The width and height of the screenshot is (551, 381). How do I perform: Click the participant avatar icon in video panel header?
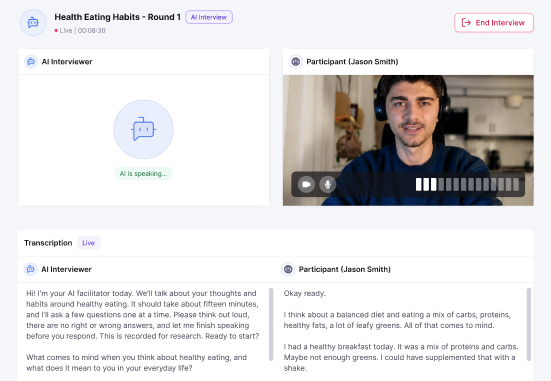point(296,62)
